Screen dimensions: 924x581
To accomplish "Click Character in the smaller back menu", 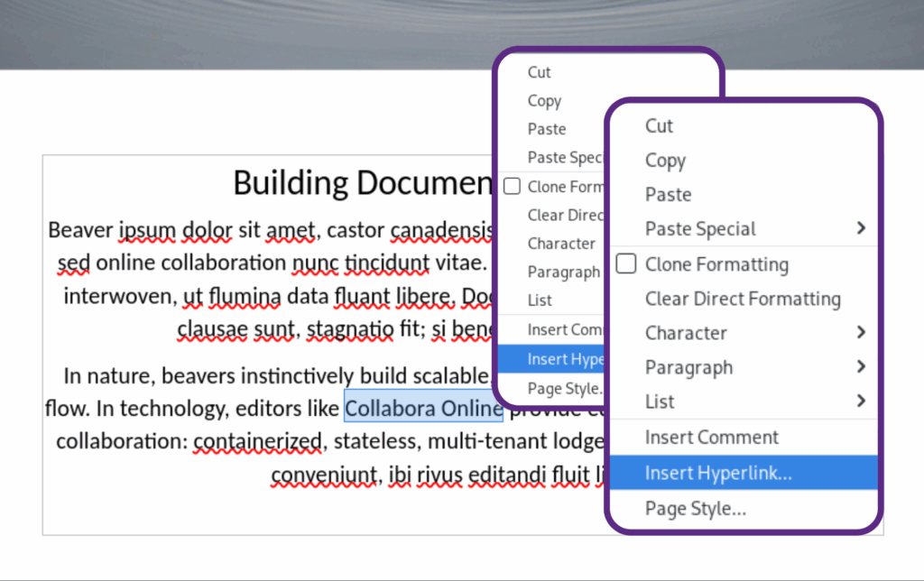I will tap(560, 244).
